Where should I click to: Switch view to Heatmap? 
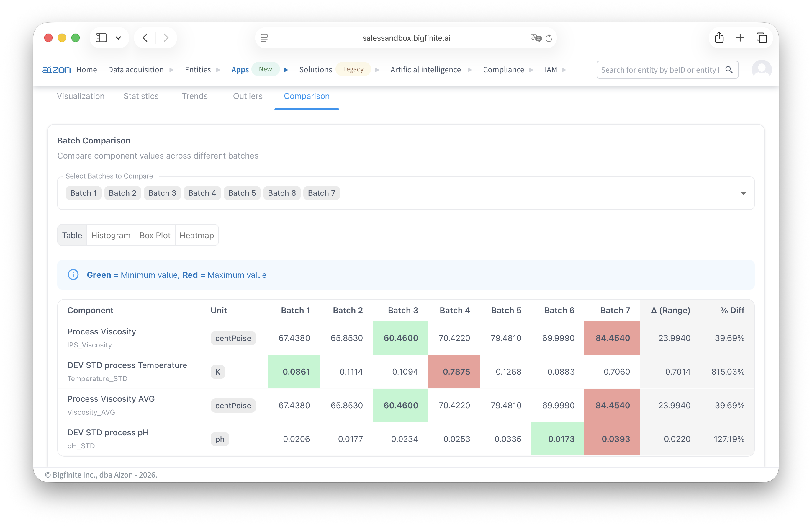(197, 235)
